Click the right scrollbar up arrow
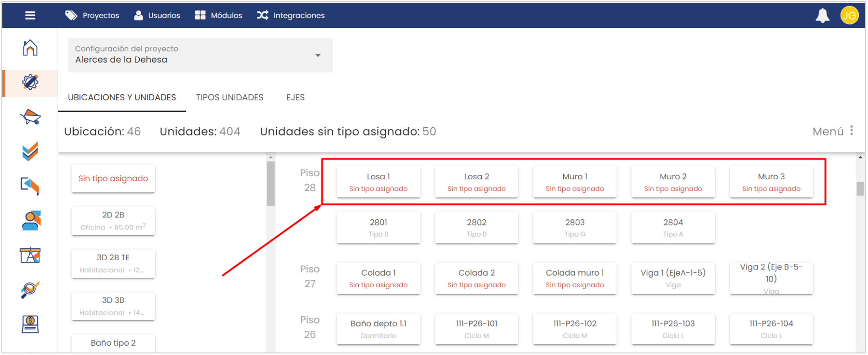This screenshot has width=868, height=355. [x=860, y=158]
